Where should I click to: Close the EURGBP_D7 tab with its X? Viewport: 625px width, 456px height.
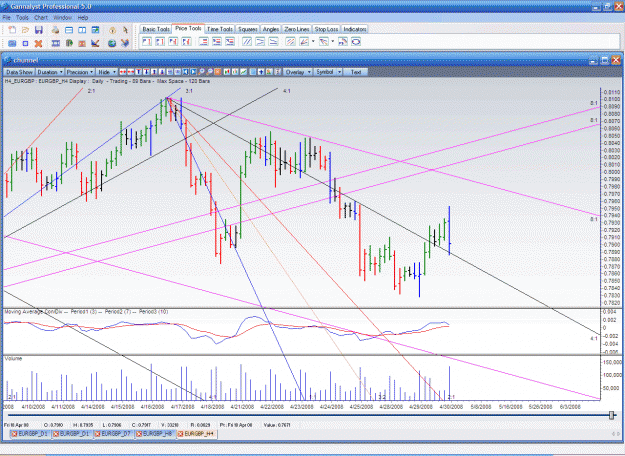coord(98,434)
